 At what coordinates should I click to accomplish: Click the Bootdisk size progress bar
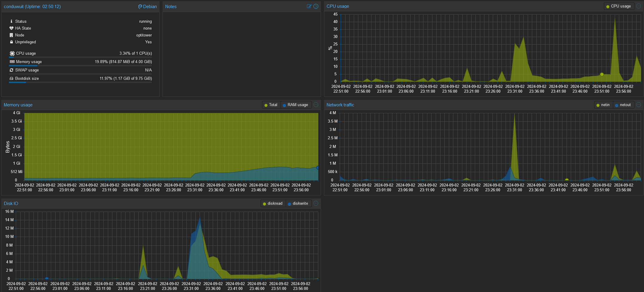coord(80,82)
